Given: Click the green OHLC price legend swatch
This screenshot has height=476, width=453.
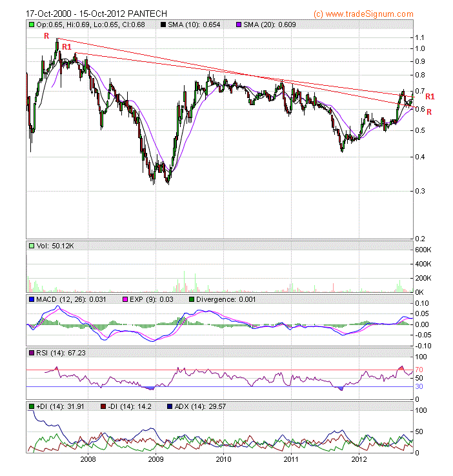Looking at the screenshot, I should tap(31, 25).
